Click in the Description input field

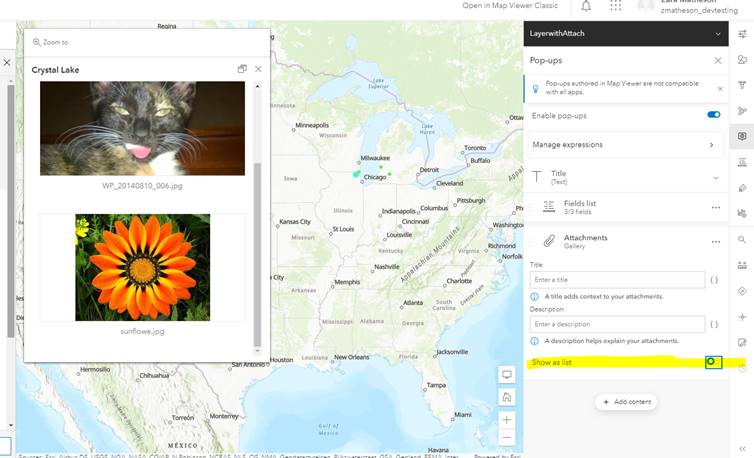(617, 324)
